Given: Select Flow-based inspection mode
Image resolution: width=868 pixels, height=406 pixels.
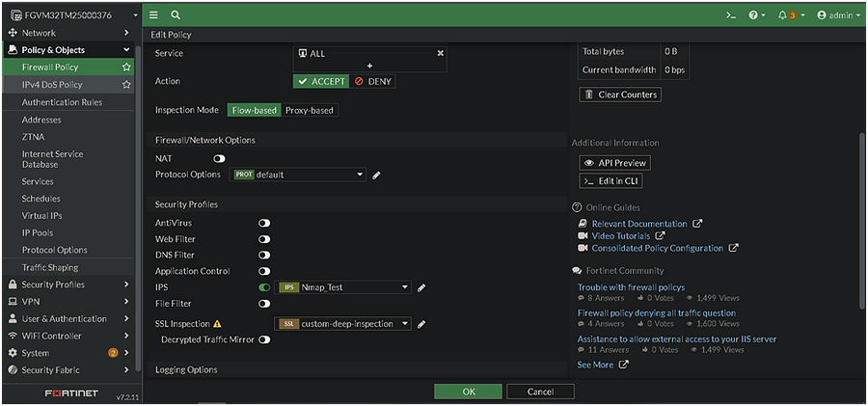Looking at the screenshot, I should 254,110.
